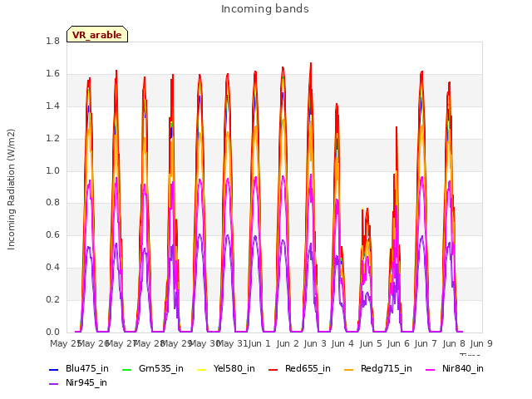Click the red Red655_in legend swatch

[273, 369]
